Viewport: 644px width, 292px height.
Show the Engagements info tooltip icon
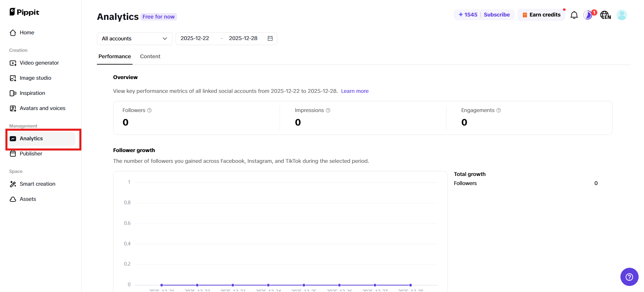tap(499, 110)
